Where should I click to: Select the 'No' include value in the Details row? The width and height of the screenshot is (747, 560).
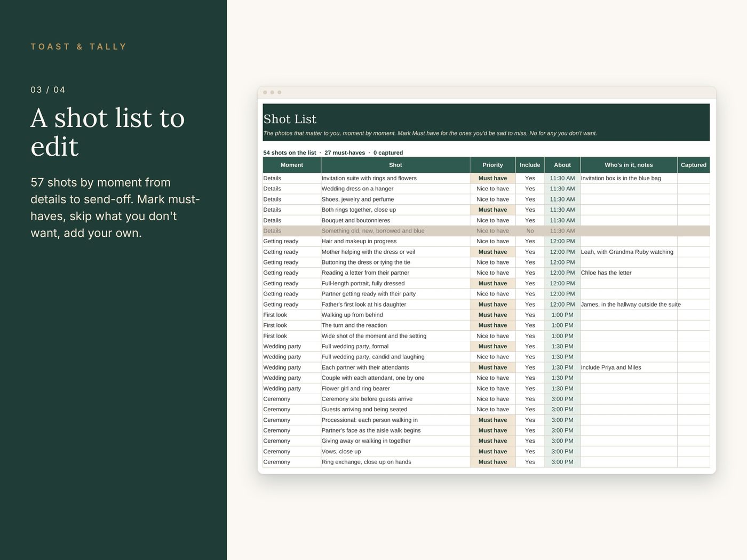530,231
